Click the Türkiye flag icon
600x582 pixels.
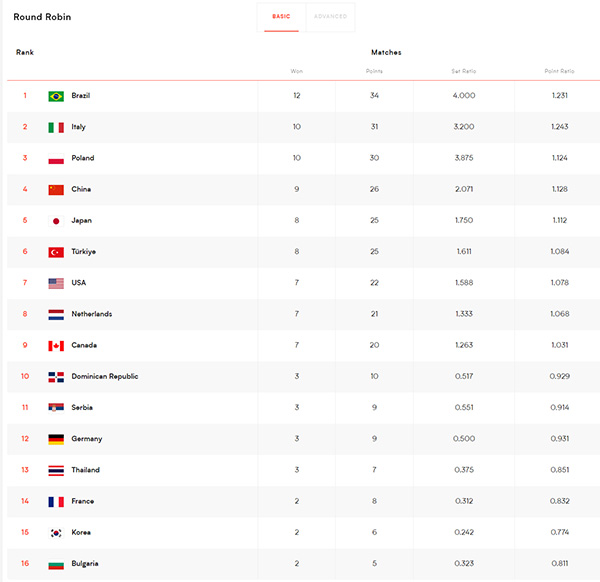[56, 252]
